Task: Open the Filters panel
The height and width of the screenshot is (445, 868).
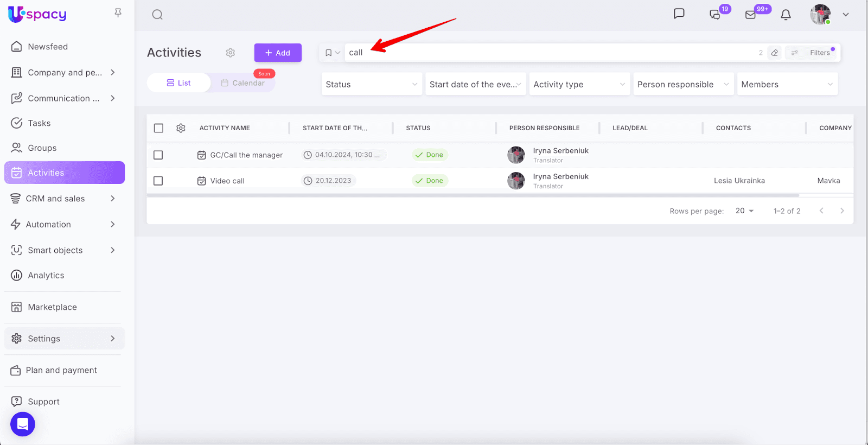Action: 813,53
